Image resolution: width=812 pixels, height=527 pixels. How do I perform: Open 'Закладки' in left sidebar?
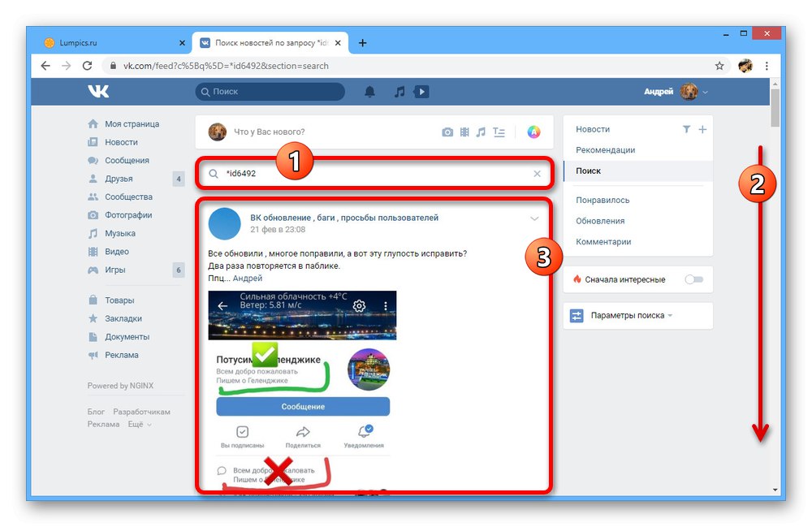[123, 318]
